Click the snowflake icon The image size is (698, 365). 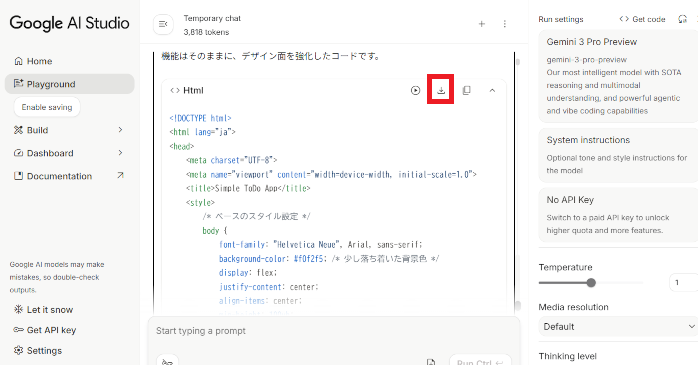click(18, 309)
